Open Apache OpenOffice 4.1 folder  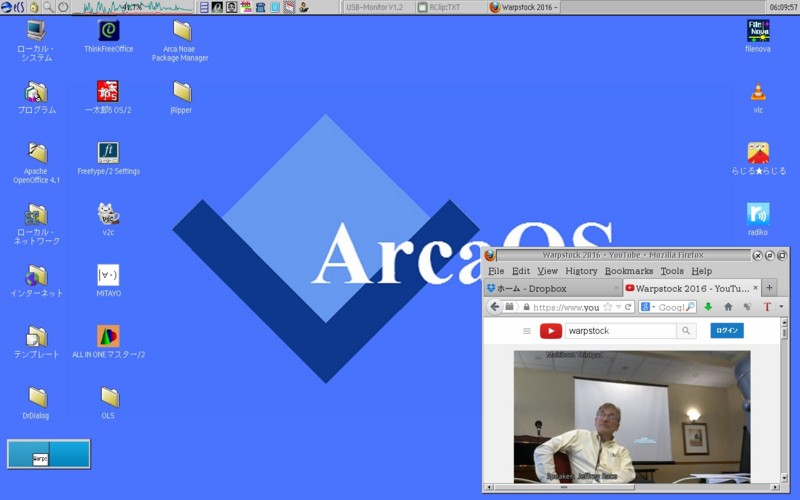(x=36, y=163)
